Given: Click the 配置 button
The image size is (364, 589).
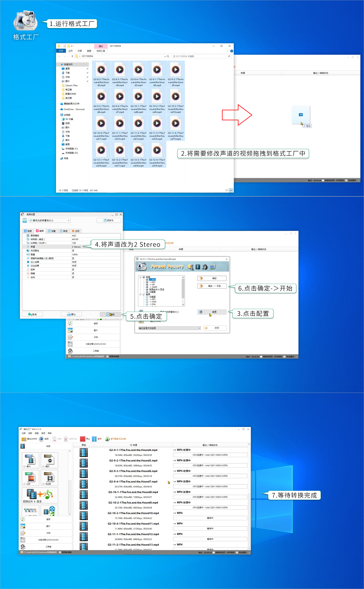Looking at the screenshot, I should point(212,312).
